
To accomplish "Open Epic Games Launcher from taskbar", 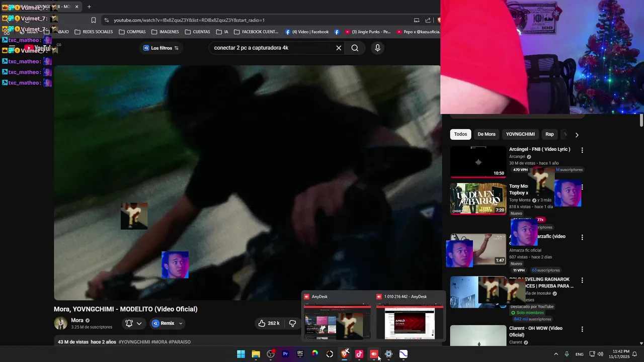I will coord(300,354).
